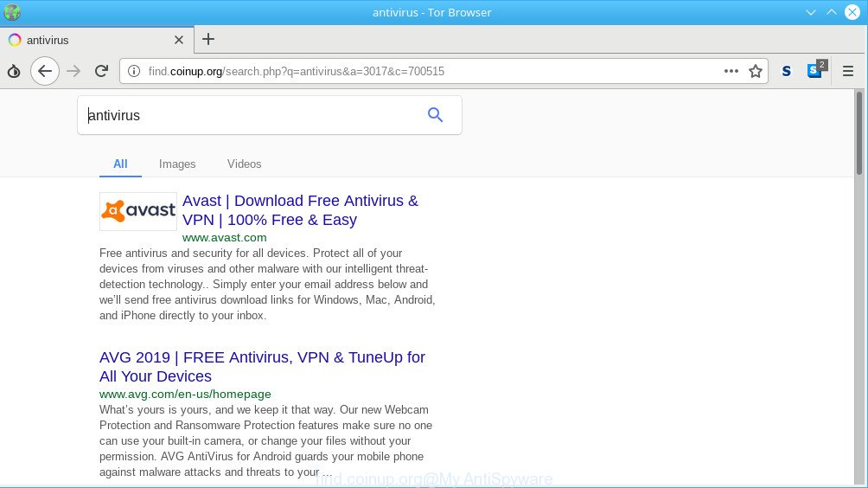Open the AVG 2019 FREE Antivirus link

pos(262,367)
